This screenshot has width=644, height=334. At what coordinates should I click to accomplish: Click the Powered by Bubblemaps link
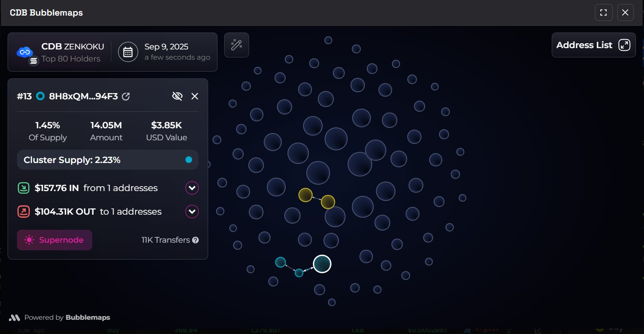59,318
